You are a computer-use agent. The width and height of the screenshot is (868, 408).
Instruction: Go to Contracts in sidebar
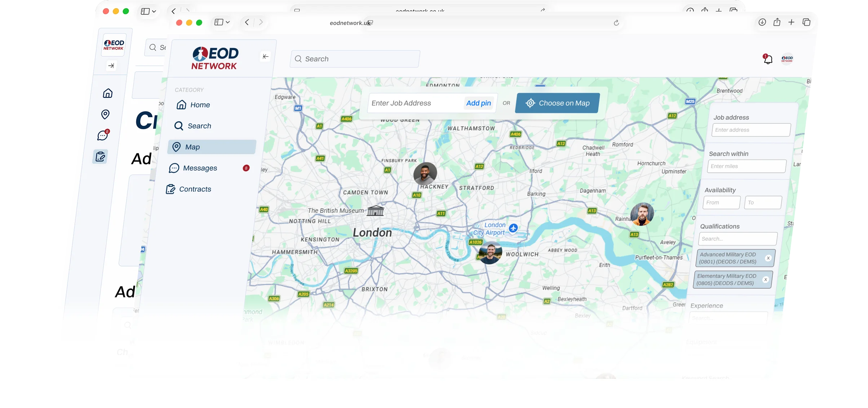[195, 189]
